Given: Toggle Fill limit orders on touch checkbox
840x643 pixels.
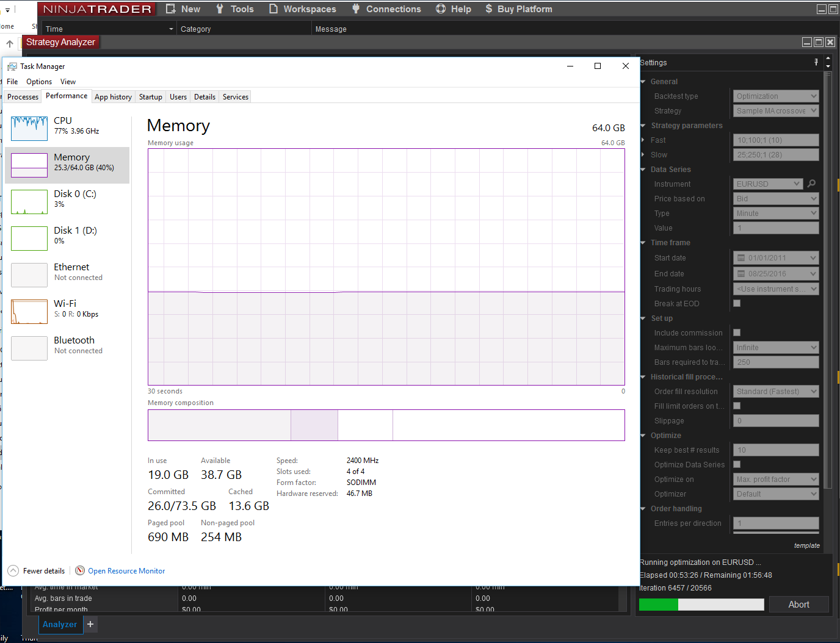Looking at the screenshot, I should [737, 406].
